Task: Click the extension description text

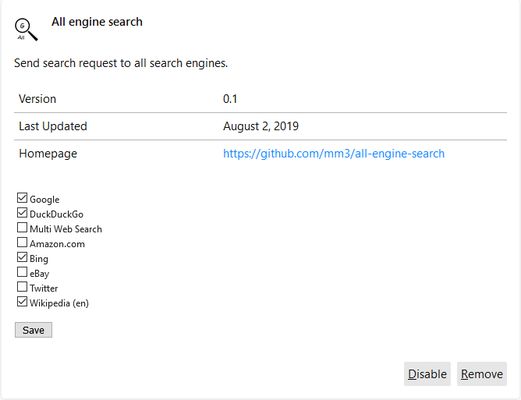Action: [x=121, y=63]
